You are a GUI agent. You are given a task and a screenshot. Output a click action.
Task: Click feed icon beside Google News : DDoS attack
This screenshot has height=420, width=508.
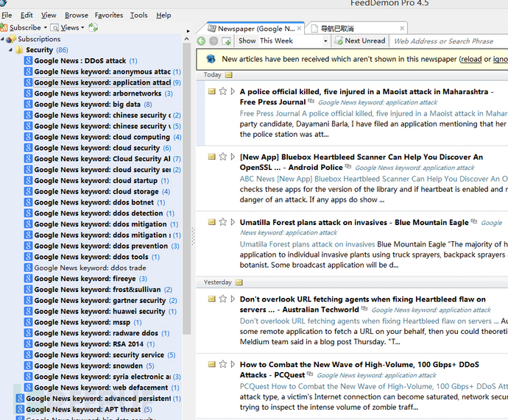[29, 60]
